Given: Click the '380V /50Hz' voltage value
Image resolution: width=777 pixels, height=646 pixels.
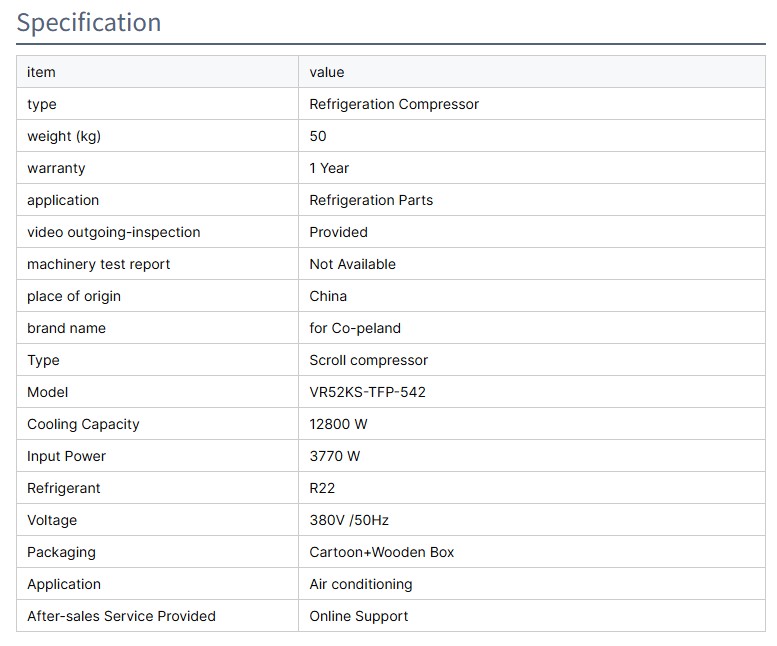Looking at the screenshot, I should (x=347, y=520).
